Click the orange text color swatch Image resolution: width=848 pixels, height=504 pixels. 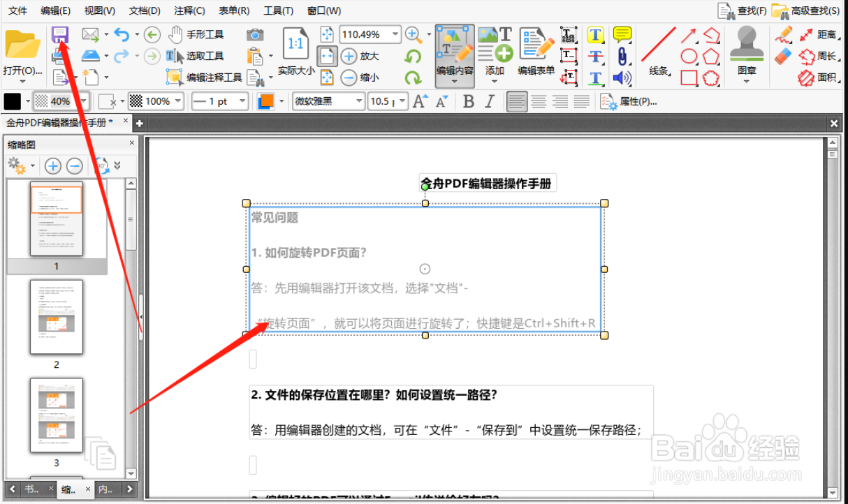click(x=265, y=101)
